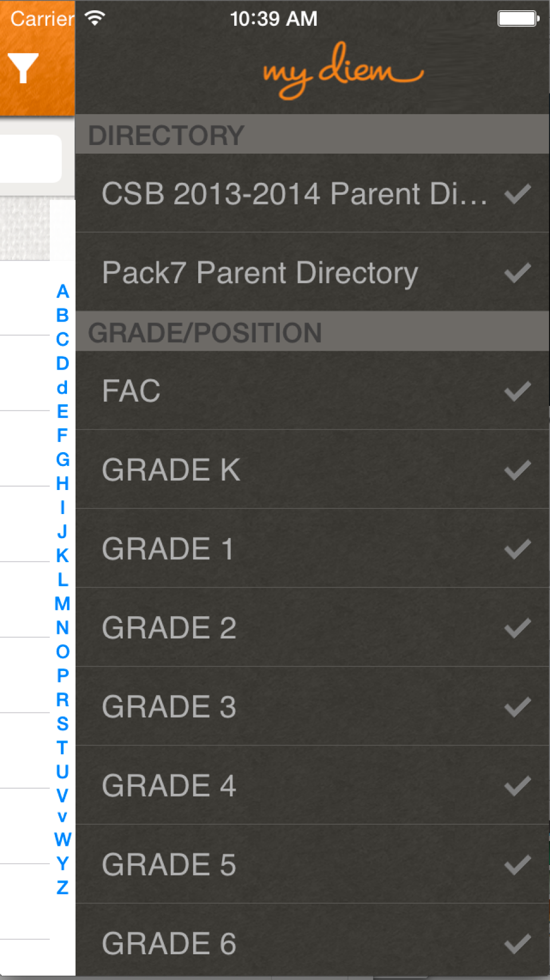Jump to letter A in index
Screen dimensions: 550x980
[62, 292]
